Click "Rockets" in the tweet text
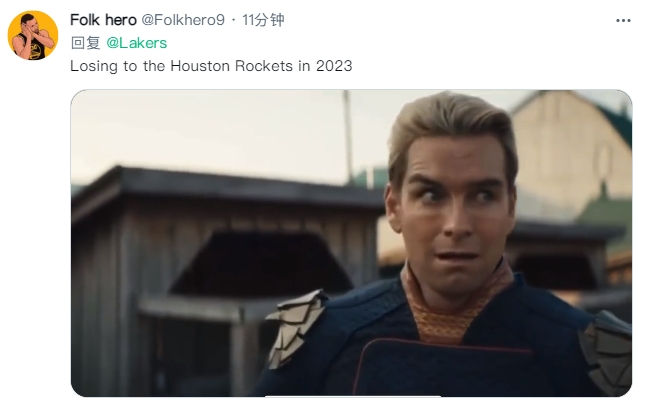Viewport: 645px width, 402px height. [264, 66]
